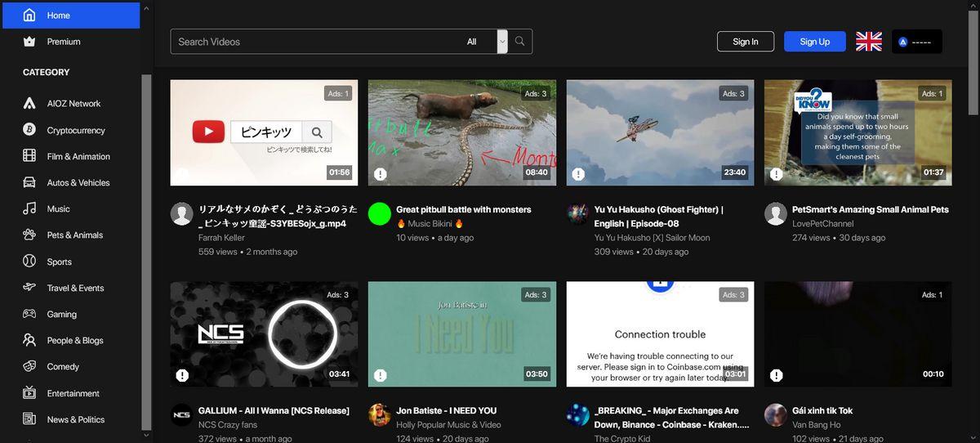The width and height of the screenshot is (980, 443).
Task: Select the Cryptocurrency bitcoin icon
Action: (x=29, y=130)
